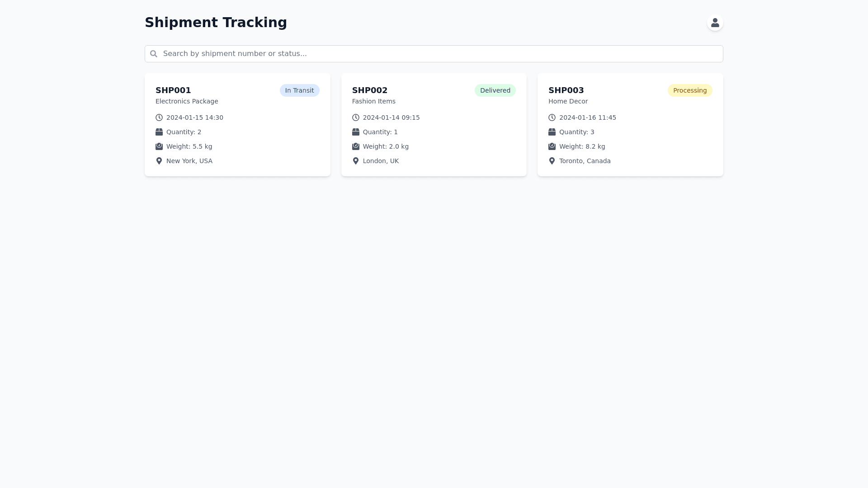Click the Delivered status badge
This screenshot has width=868, height=488.
coord(495,90)
